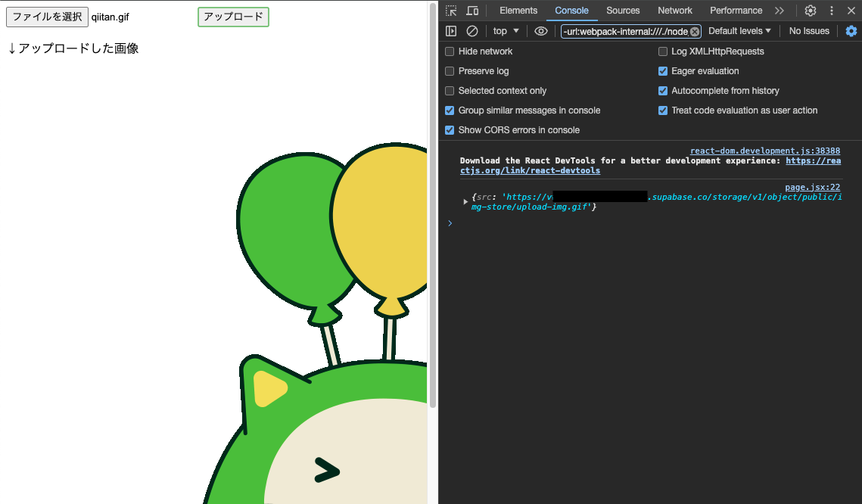Open react-dom.development.js:38388 source link
The height and width of the screenshot is (504, 862).
tap(764, 151)
